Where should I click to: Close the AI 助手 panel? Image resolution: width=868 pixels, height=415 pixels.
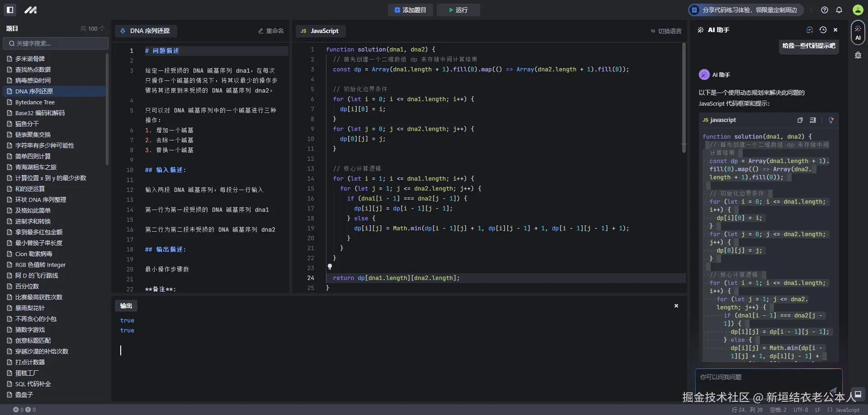(835, 30)
